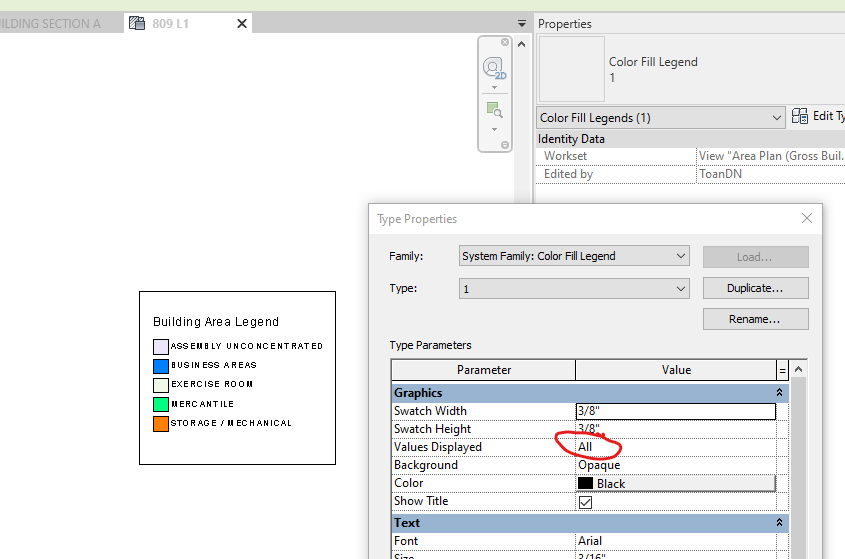Open the Color Fill Legends filter dropdown
The height and width of the screenshot is (559, 845).
(661, 118)
